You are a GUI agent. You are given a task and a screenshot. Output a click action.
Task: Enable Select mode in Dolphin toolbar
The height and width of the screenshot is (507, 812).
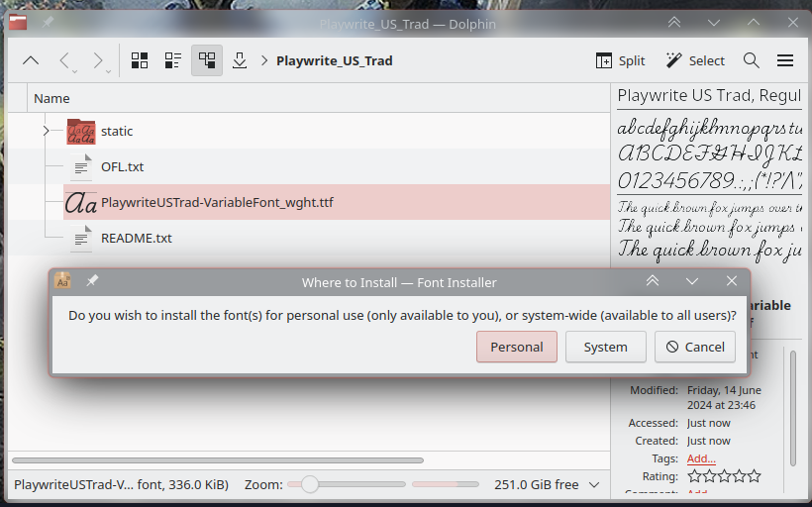pyautogui.click(x=695, y=60)
